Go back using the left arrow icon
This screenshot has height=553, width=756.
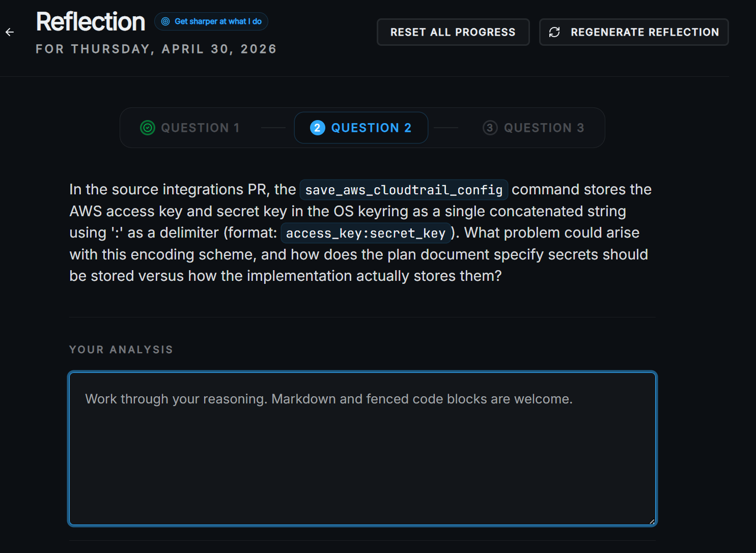10,32
